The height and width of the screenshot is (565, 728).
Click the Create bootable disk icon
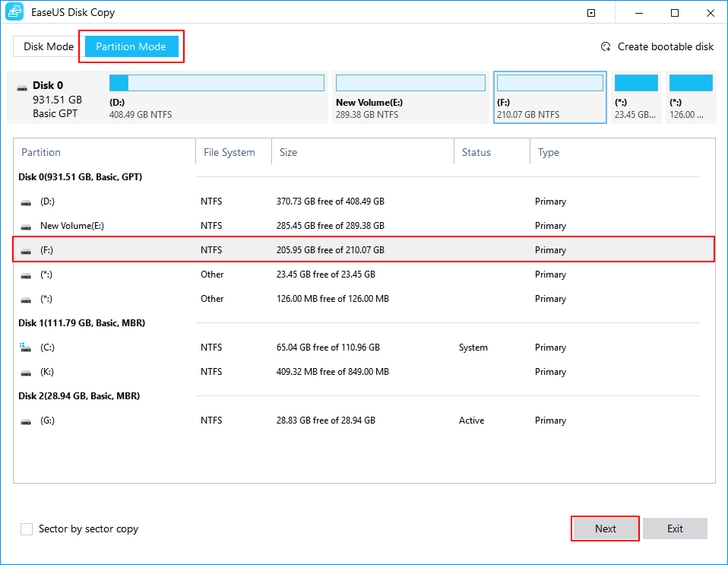(x=606, y=46)
